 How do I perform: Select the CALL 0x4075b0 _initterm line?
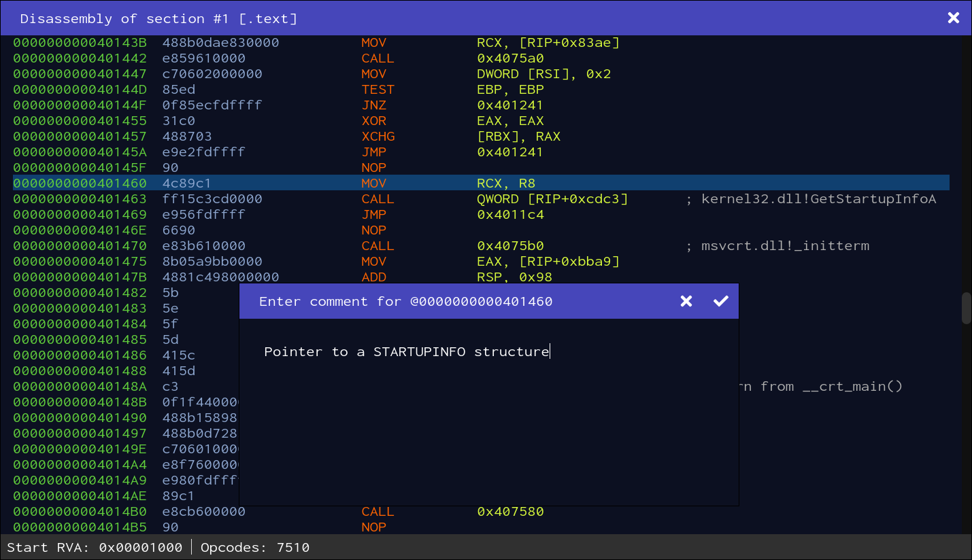481,245
